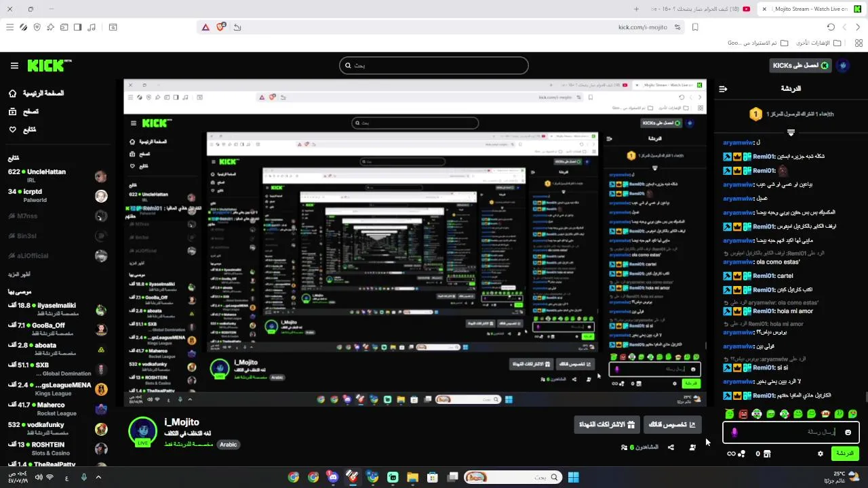
Task: Click the Get KICKs button
Action: click(800, 66)
